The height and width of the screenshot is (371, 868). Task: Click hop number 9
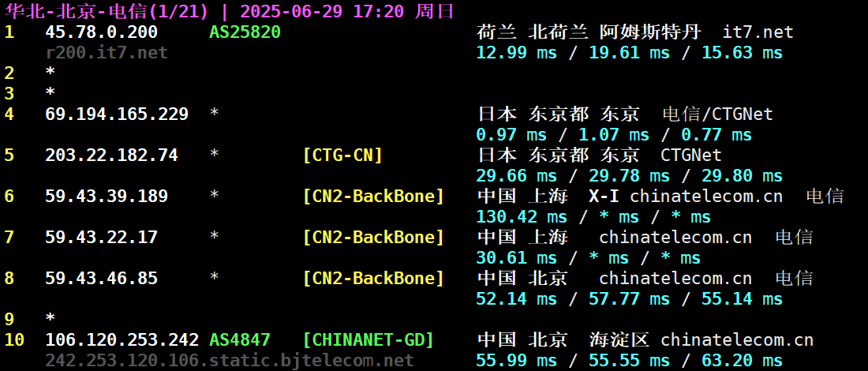(x=9, y=320)
